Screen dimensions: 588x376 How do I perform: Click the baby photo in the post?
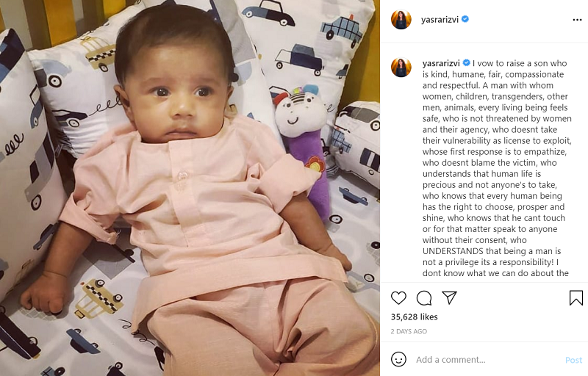tap(190, 188)
